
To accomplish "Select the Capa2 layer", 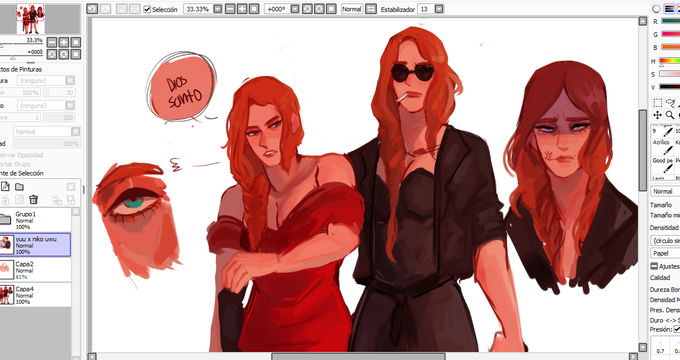I will coord(35,270).
